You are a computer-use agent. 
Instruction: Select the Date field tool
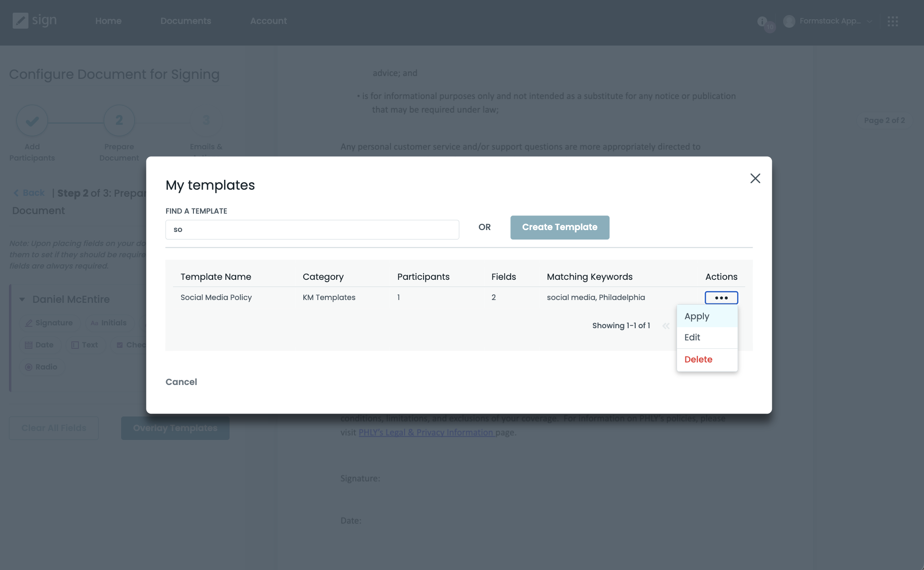[x=39, y=345]
